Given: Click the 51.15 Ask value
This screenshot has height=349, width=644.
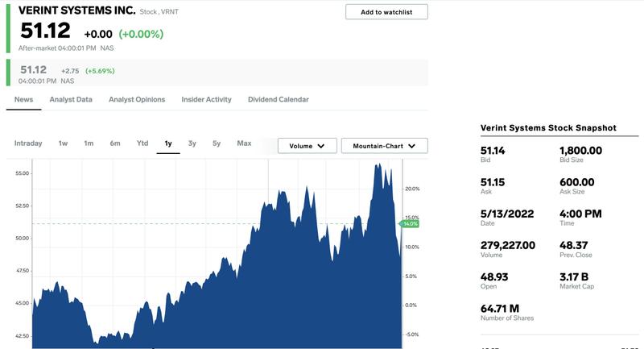Looking at the screenshot, I should (493, 182).
